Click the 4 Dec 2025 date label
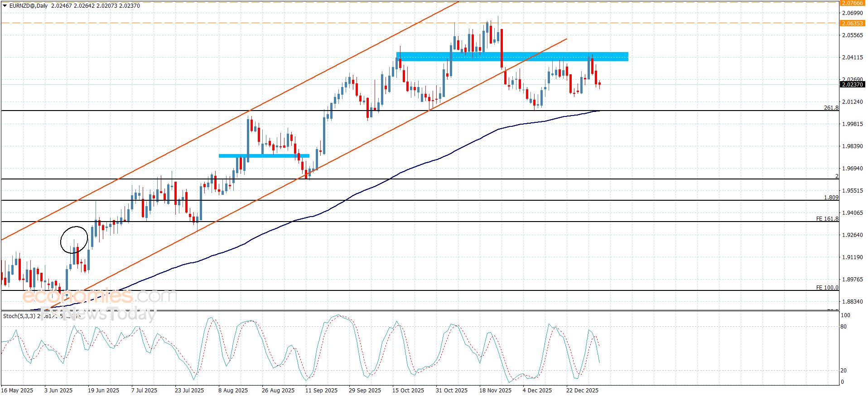This screenshot has height=396, width=868. (537, 391)
